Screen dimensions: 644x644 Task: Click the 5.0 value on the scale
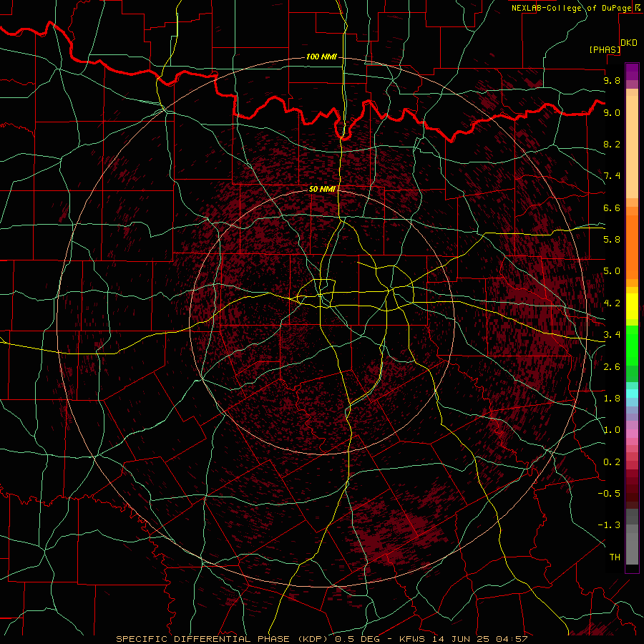612,271
